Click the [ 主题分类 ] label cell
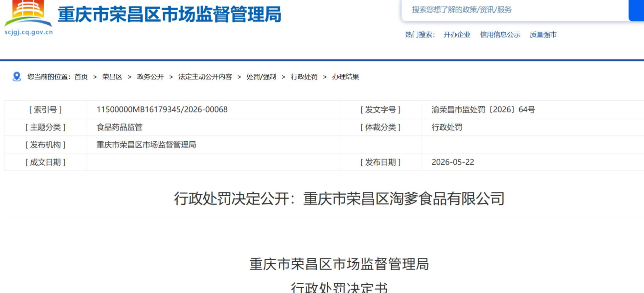The height and width of the screenshot is (293, 644). (x=45, y=127)
